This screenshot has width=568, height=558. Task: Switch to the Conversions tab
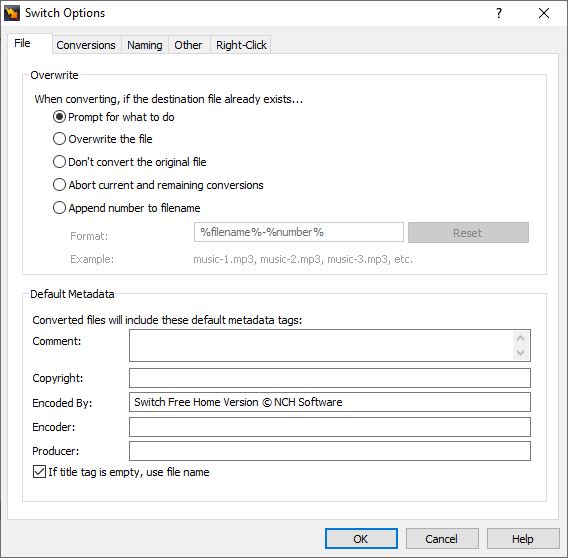(86, 45)
